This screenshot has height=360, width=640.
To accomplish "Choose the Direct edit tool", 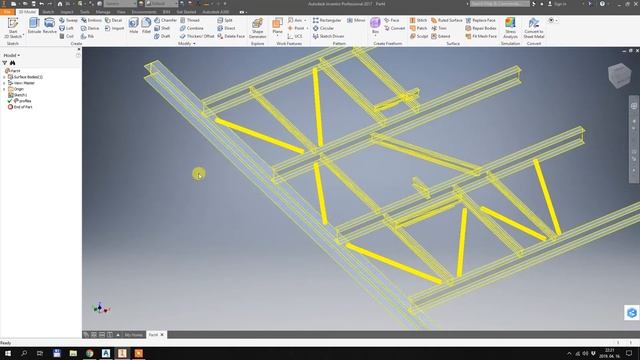I will (x=226, y=28).
